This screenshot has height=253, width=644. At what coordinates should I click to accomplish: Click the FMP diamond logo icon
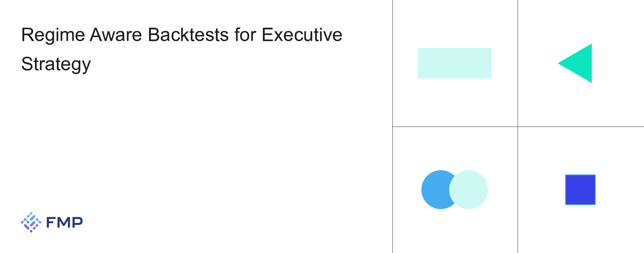coord(31,222)
